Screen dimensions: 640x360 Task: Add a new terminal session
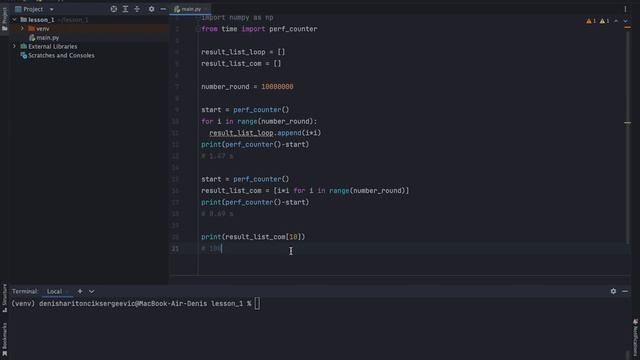[80, 291]
